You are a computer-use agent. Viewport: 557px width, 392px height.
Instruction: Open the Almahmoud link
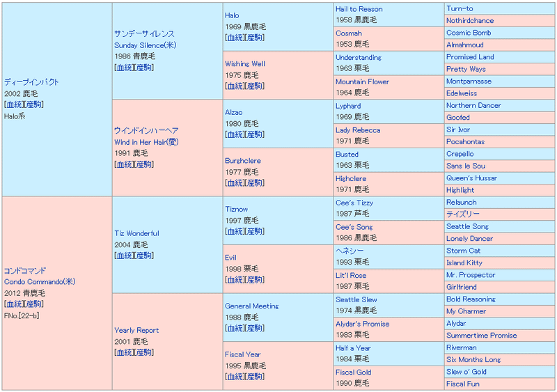pos(465,45)
